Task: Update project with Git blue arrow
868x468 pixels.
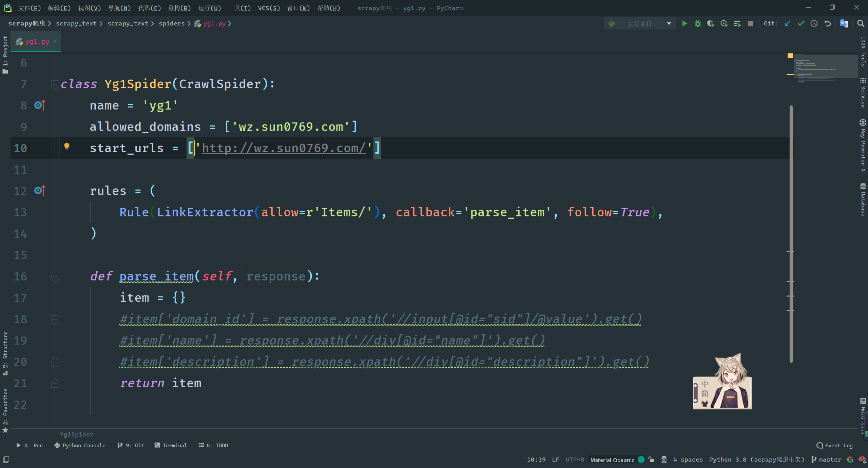Action: (x=788, y=23)
